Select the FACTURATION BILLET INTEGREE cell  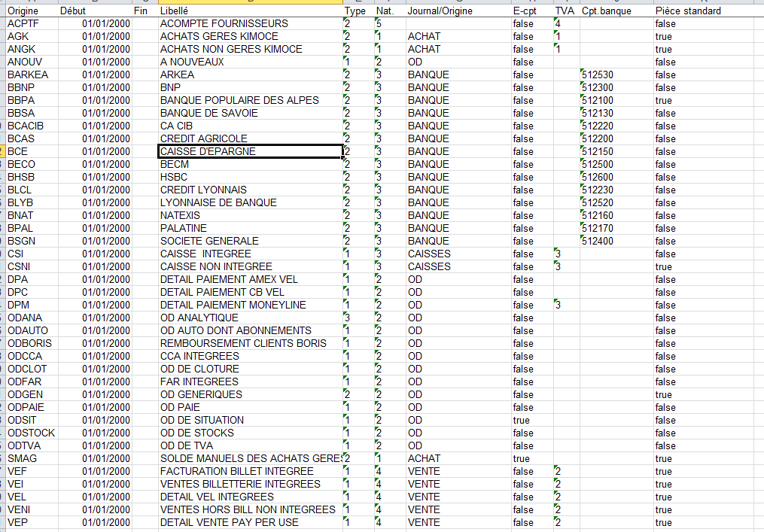tap(236, 471)
